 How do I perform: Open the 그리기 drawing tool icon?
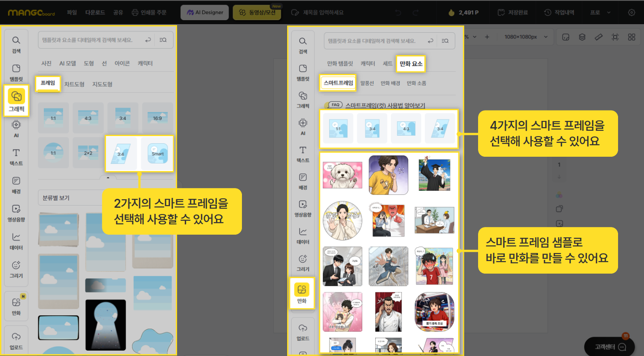pyautogui.click(x=17, y=270)
